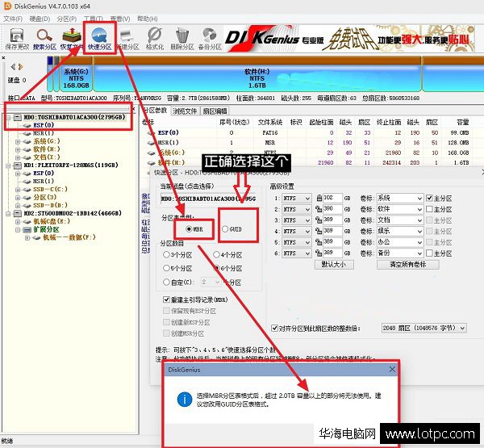Open the 帮助(H) menu
Viewport: 484px width, 448px height.
(148, 19)
